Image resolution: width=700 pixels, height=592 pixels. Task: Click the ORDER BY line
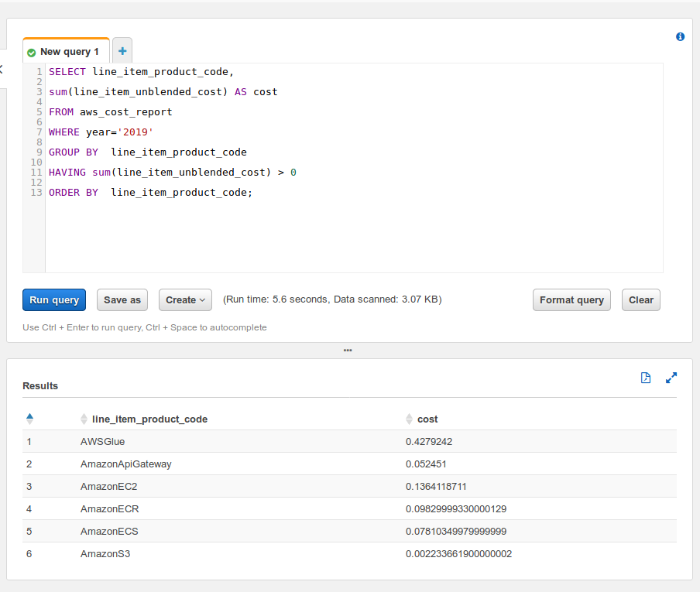click(x=150, y=192)
